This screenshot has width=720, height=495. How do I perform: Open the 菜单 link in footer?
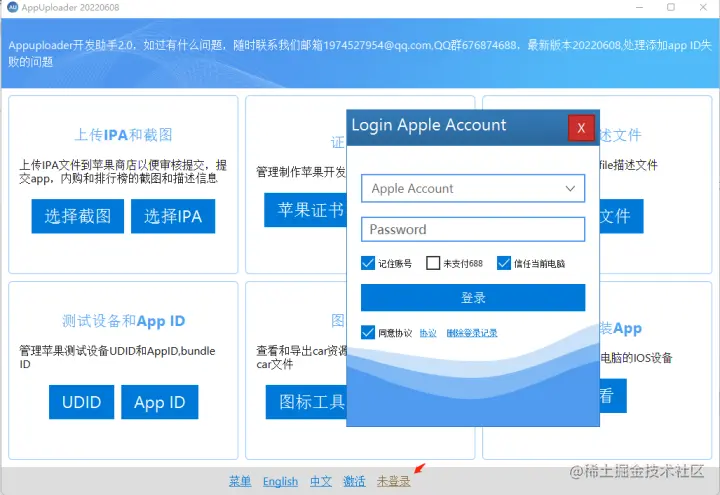tap(240, 481)
